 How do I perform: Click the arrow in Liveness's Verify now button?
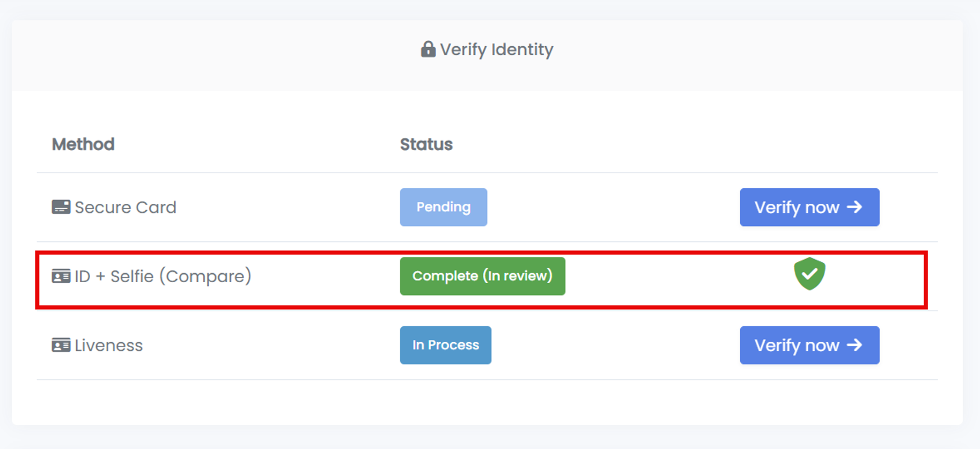854,345
